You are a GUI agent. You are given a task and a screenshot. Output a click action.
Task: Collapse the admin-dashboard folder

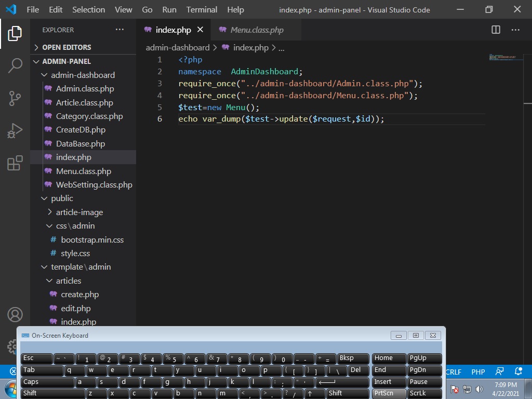[x=83, y=75]
